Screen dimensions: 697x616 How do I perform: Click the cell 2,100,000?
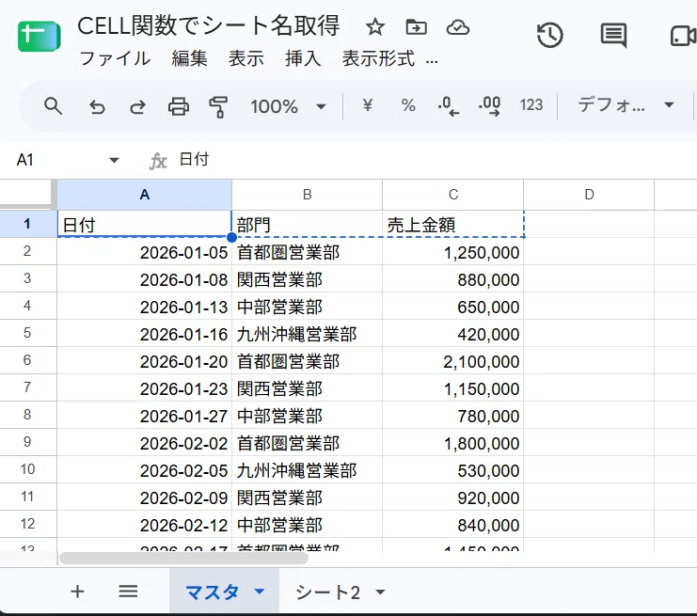[453, 361]
